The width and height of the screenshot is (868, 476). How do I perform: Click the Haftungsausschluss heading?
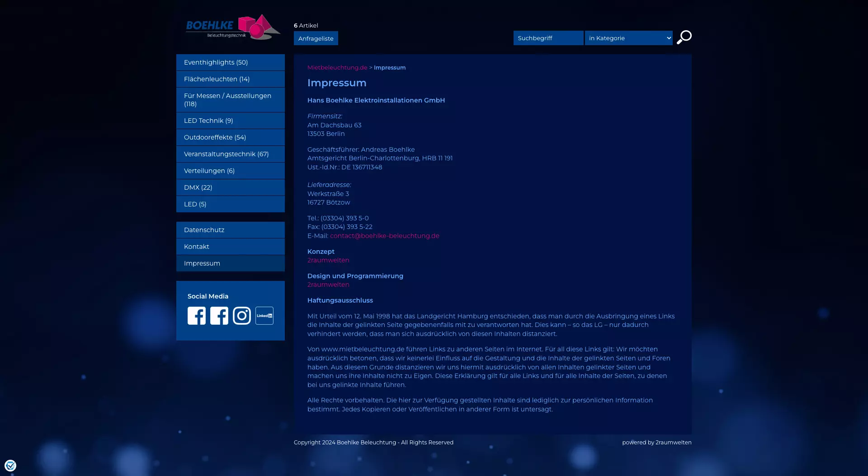(x=340, y=300)
